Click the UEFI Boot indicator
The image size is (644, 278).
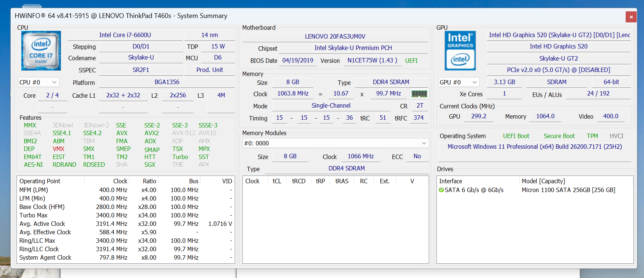pyautogui.click(x=516, y=136)
